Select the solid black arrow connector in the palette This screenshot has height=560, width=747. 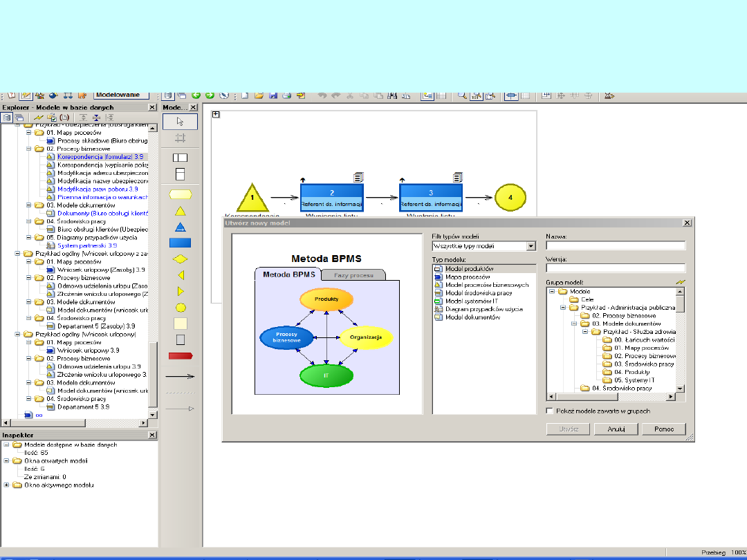coord(180,377)
